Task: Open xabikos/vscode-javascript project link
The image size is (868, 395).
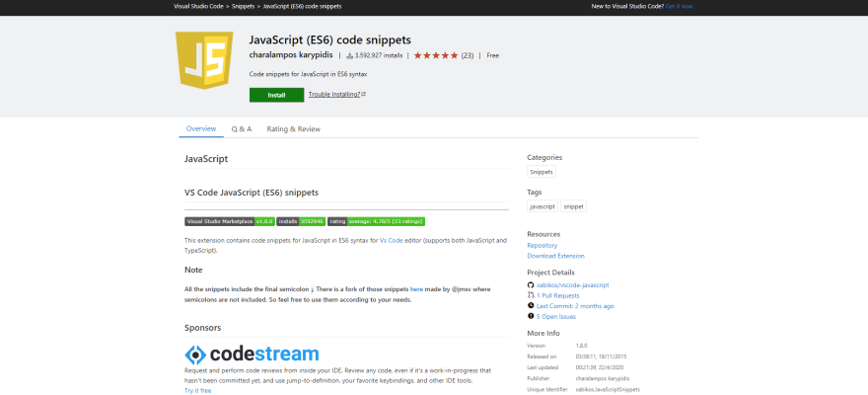Action: tap(572, 284)
